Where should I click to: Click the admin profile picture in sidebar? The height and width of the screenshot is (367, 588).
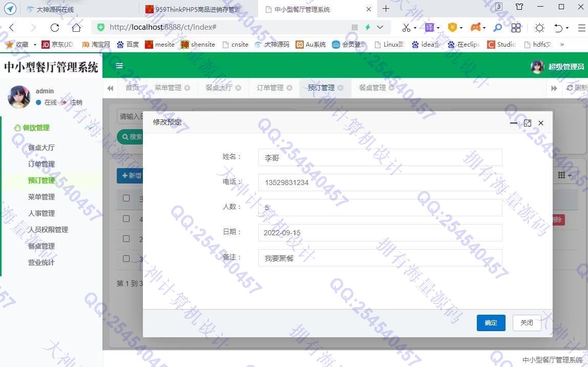click(x=19, y=97)
